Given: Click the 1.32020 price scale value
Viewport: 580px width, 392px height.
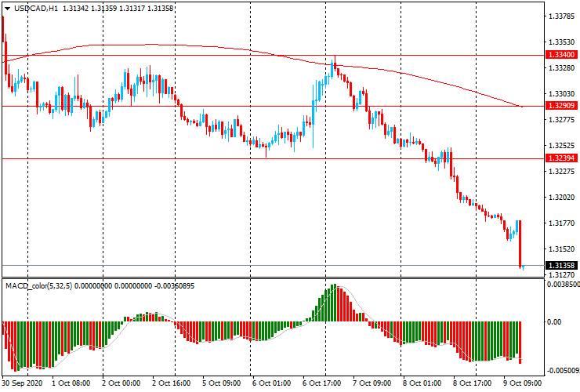Looking at the screenshot, I should click(x=562, y=198).
